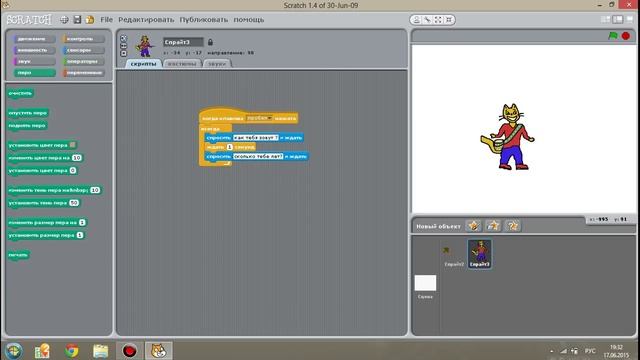This screenshot has width=640, height=360.
Task: Set rotation style to can rotate
Action: [124, 38]
